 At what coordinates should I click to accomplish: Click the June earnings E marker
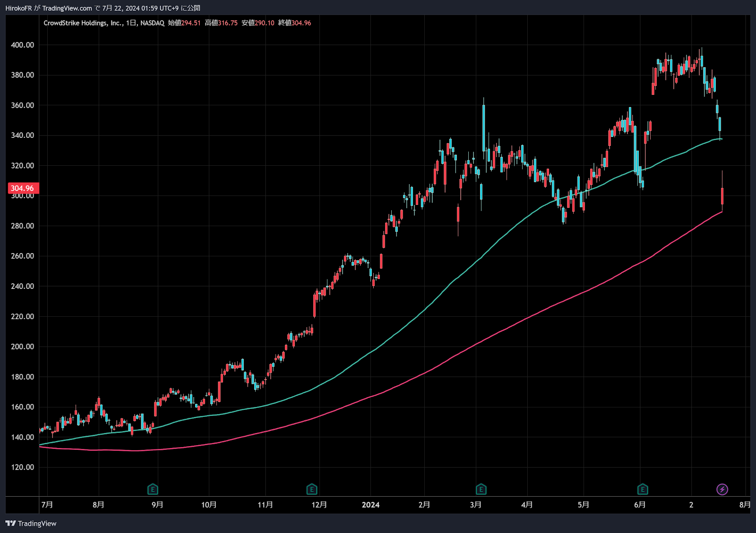click(x=643, y=489)
